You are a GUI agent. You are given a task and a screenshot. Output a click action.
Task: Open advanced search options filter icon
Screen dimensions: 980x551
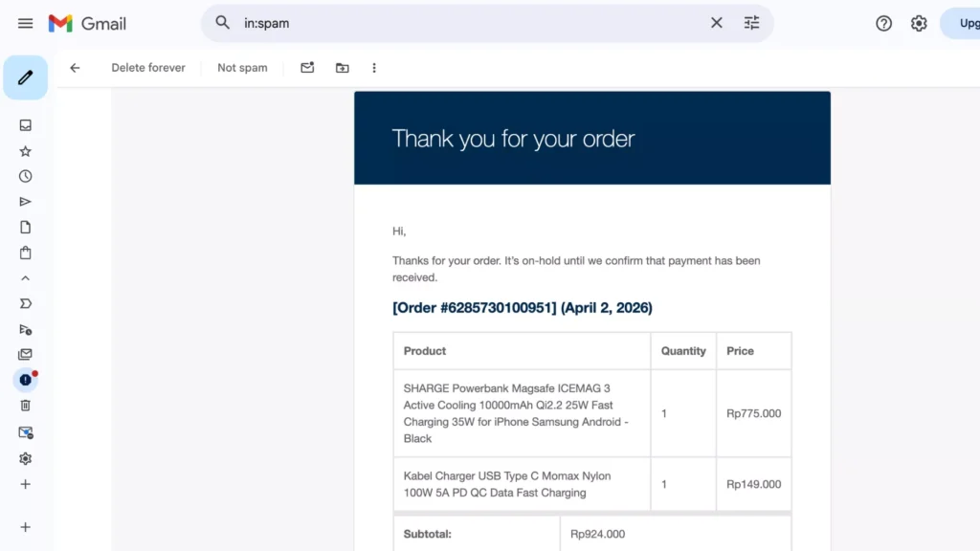pyautogui.click(x=752, y=22)
